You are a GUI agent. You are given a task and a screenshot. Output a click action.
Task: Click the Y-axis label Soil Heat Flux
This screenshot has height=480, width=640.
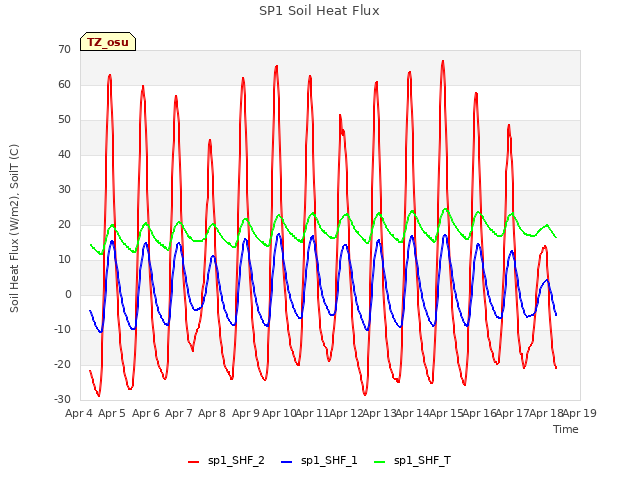14,228
